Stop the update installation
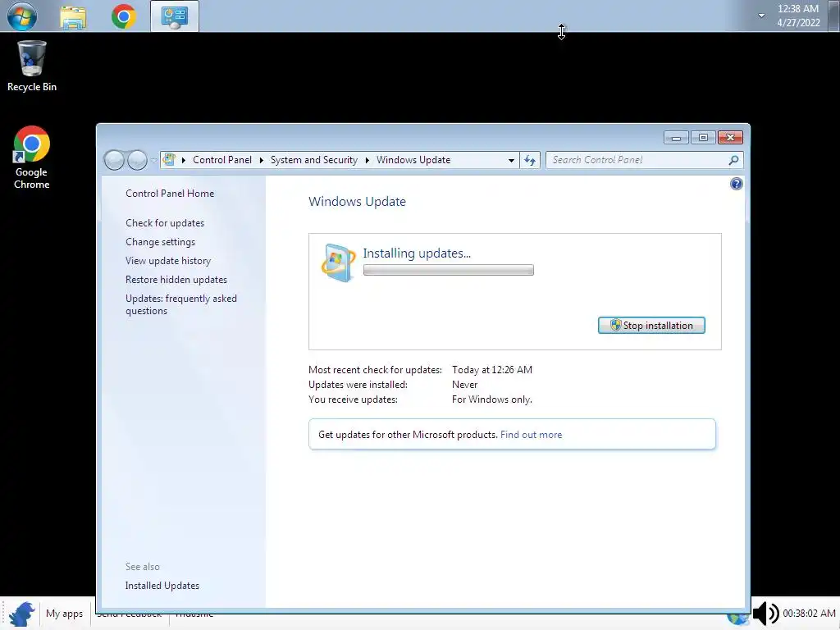Screen dimensions: 840x630 point(651,325)
